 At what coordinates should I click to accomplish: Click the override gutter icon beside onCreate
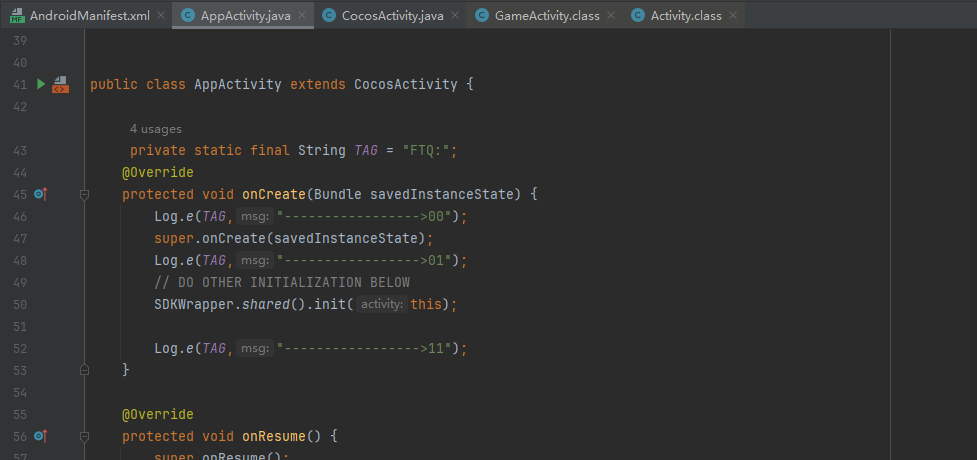point(41,194)
